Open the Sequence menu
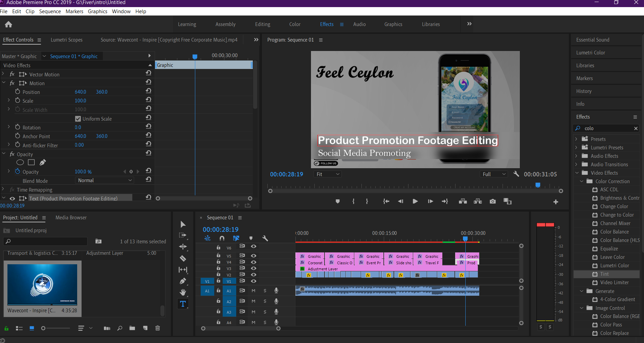This screenshot has height=343, width=644. (x=50, y=11)
